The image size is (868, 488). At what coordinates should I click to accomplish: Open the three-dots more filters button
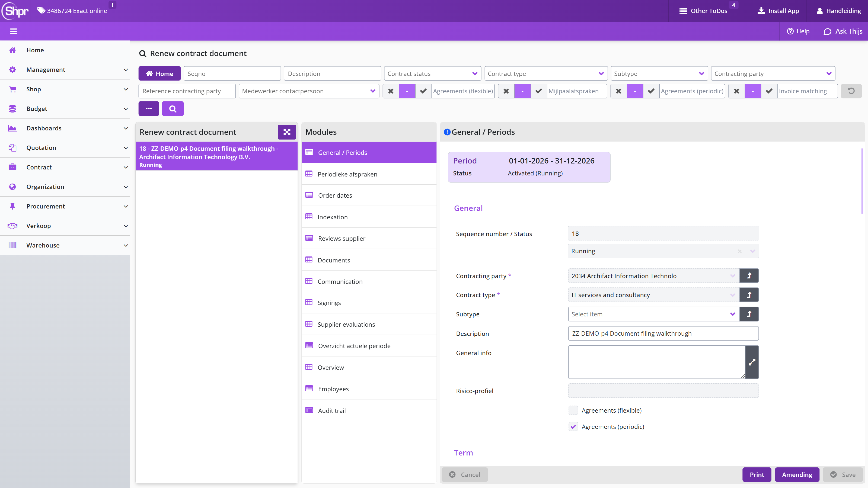(149, 109)
